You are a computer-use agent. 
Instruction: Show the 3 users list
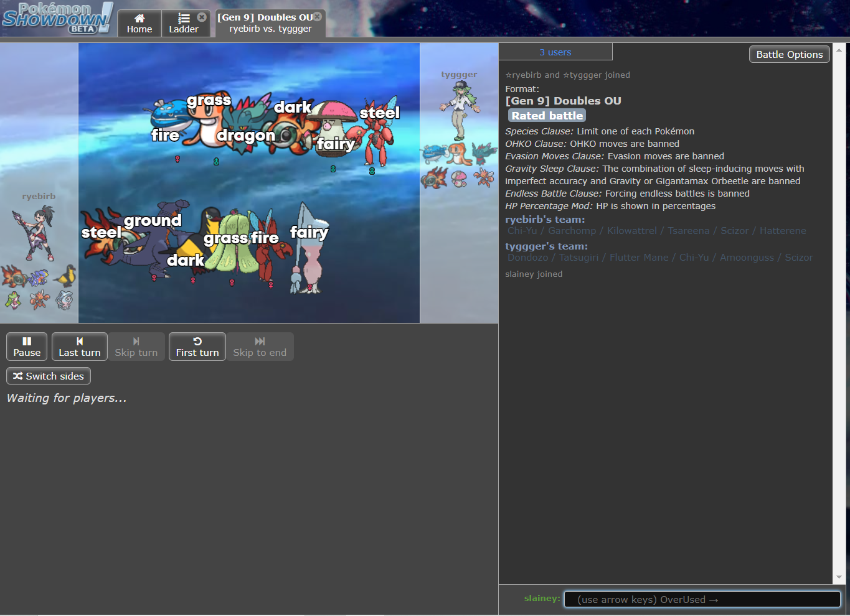pyautogui.click(x=555, y=52)
